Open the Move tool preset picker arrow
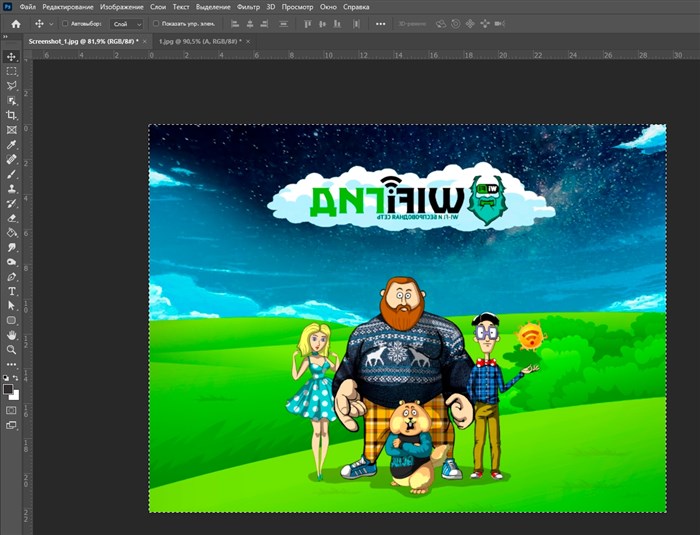The width and height of the screenshot is (700, 535). (51, 24)
